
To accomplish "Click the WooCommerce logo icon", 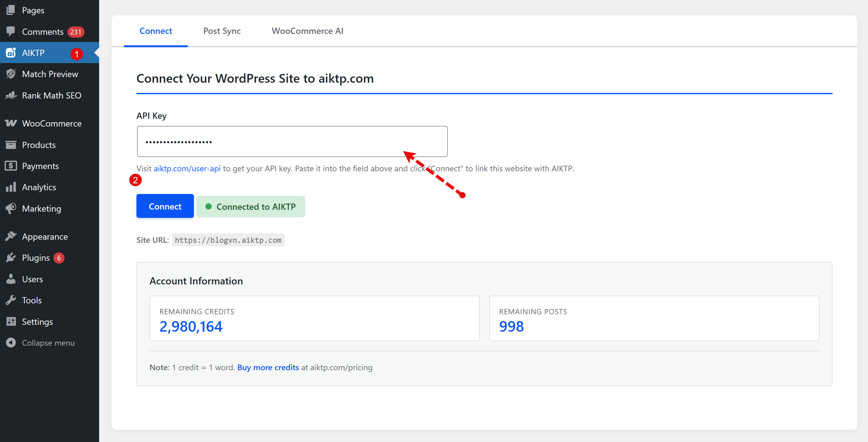I will [11, 123].
